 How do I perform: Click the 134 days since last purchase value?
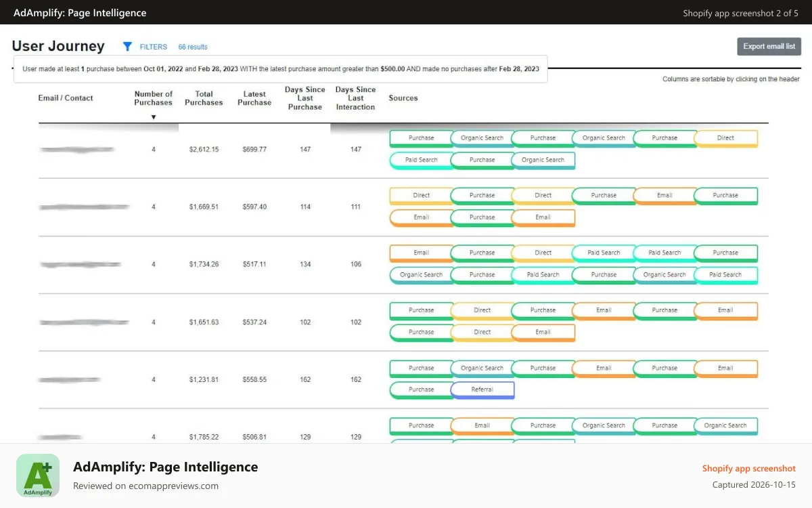pos(305,264)
